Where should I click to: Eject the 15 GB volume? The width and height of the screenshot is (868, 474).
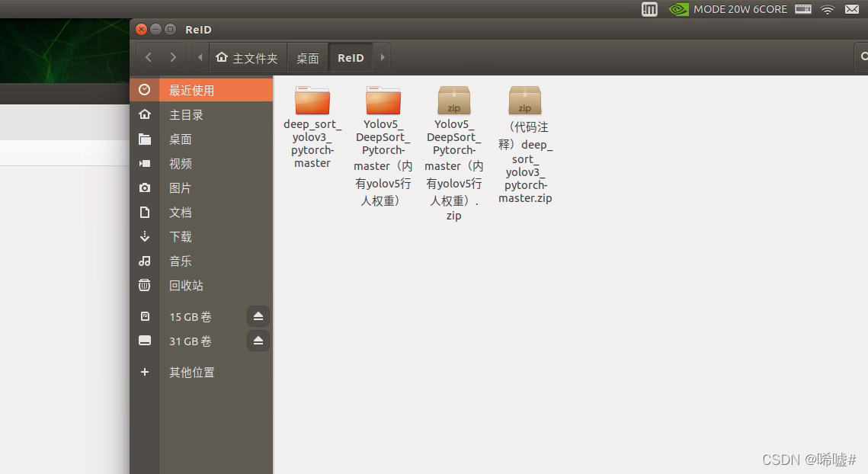(x=258, y=316)
